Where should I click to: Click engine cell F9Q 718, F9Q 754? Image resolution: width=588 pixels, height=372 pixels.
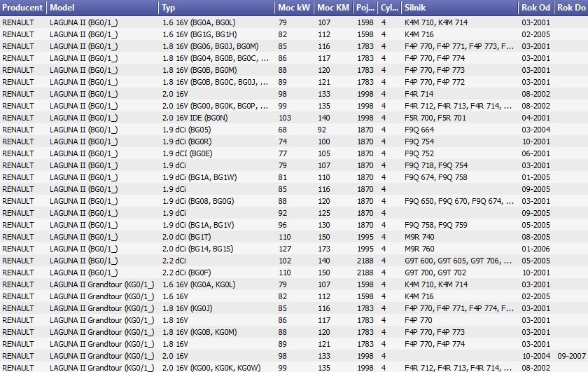(x=436, y=165)
